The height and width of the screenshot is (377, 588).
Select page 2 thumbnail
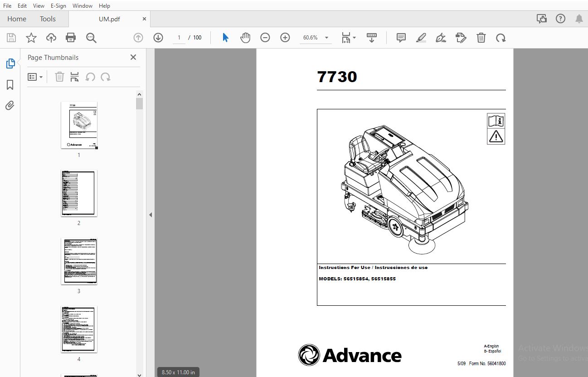79,193
